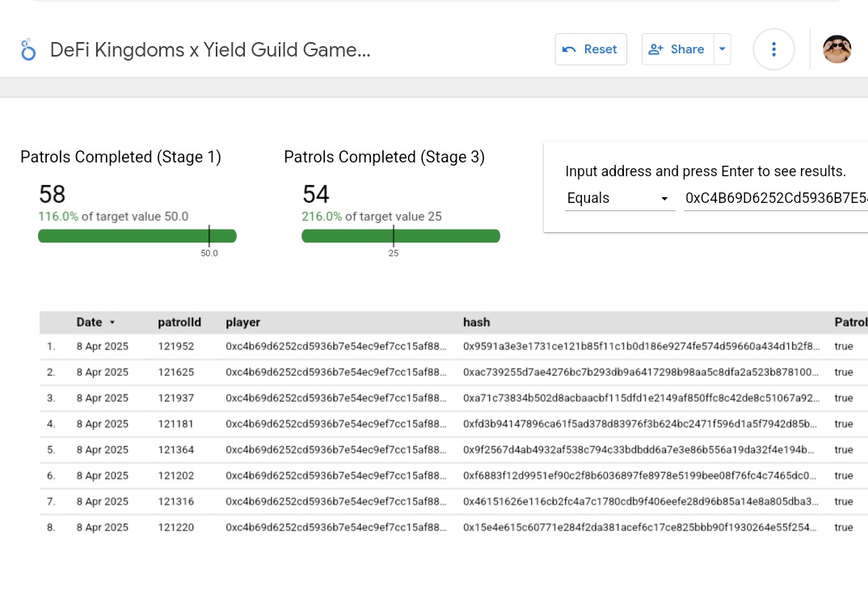868x612 pixels.
Task: Click the player address in row 1
Action: point(336,346)
